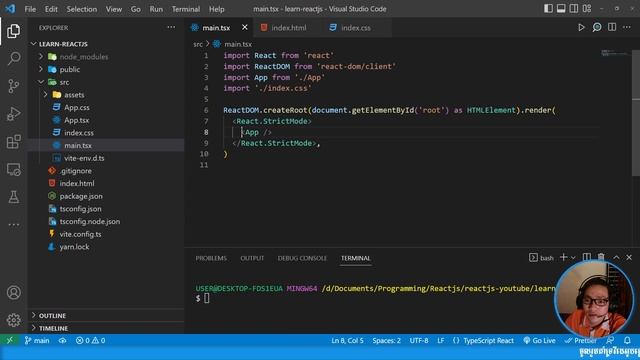
Task: Click the Remote window indicator in status bar
Action: (x=10, y=340)
